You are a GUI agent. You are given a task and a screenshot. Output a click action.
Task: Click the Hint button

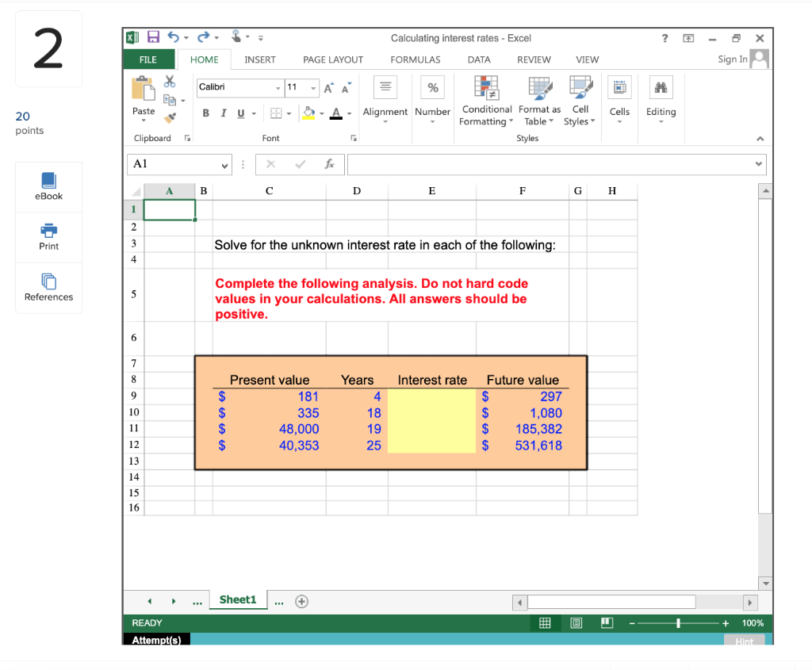pyautogui.click(x=744, y=641)
